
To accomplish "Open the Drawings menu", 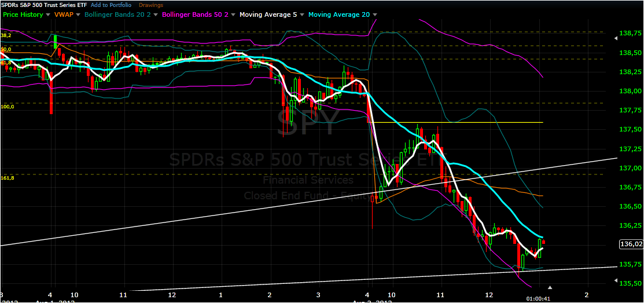I will click(x=152, y=5).
